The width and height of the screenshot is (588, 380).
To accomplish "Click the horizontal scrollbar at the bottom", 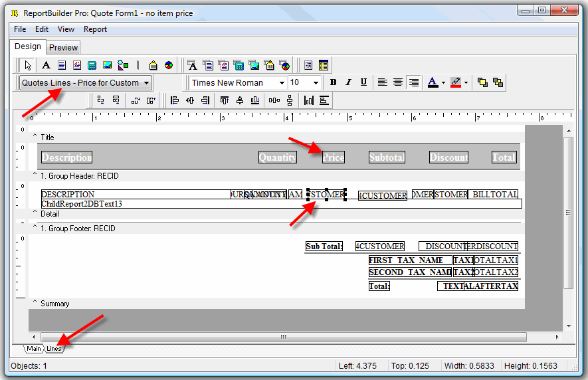I will 284,337.
